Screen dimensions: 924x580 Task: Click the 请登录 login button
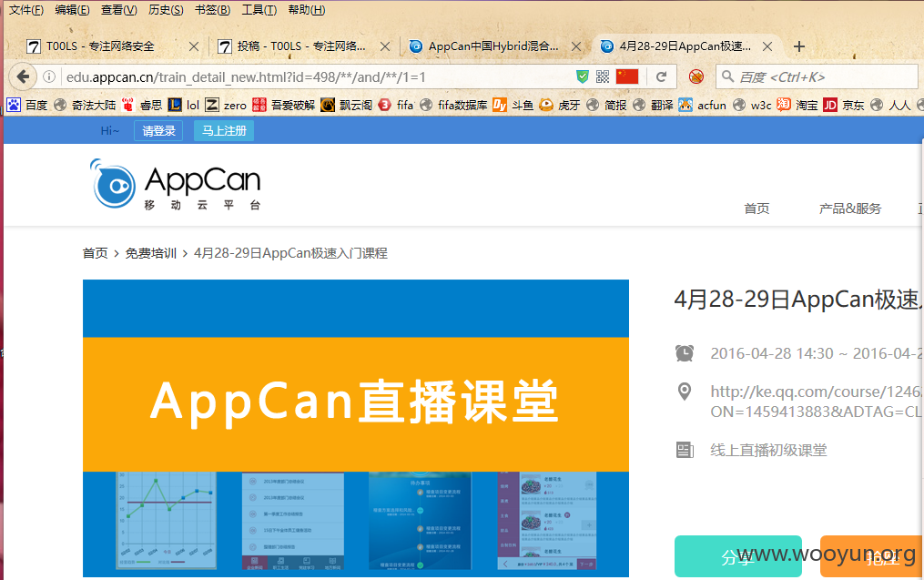158,131
